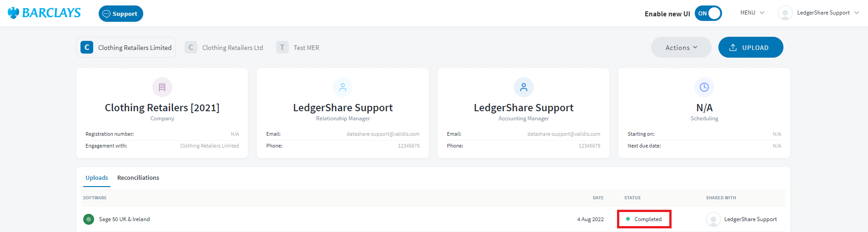Click the LedgerShare Support avatar in Shared With
The width and height of the screenshot is (868, 232).
pyautogui.click(x=713, y=219)
